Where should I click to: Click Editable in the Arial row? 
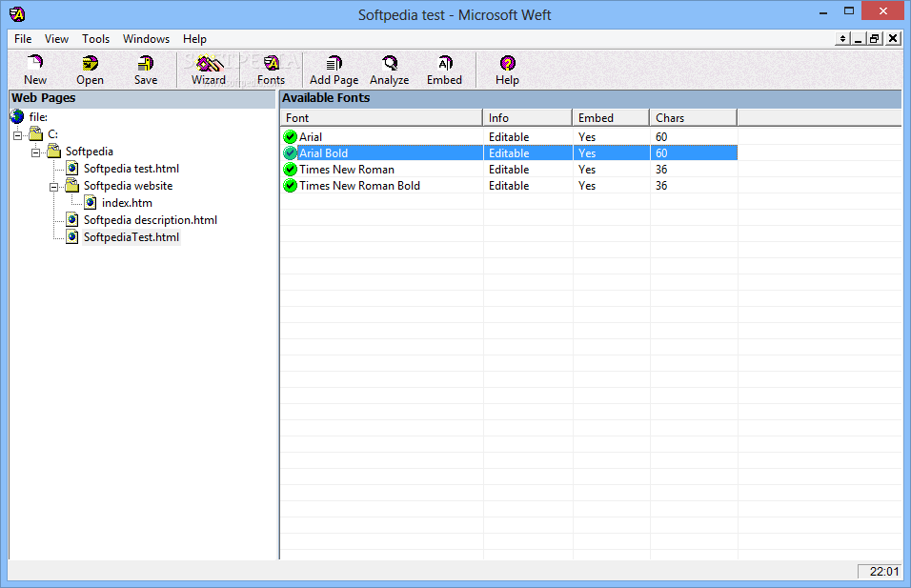pyautogui.click(x=509, y=137)
